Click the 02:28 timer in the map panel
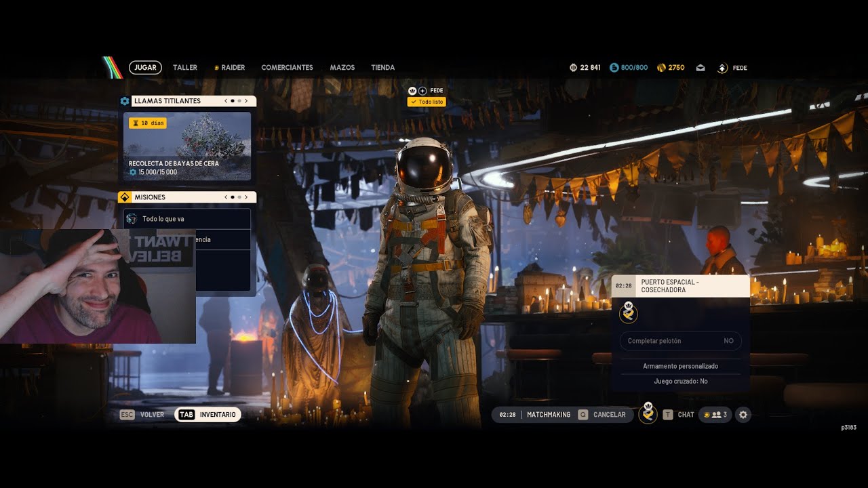Viewport: 868px width, 488px height. 623,286
